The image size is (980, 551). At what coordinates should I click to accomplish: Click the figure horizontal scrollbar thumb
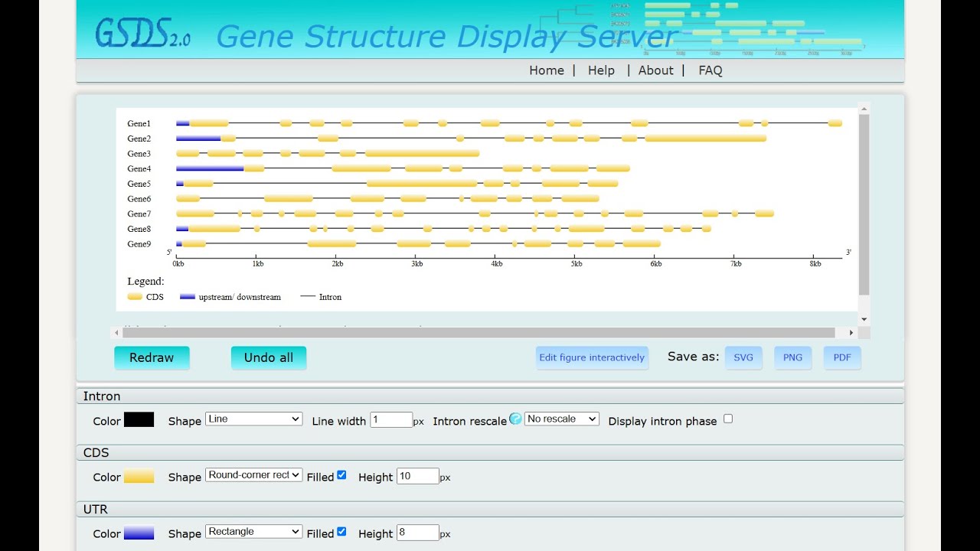[479, 332]
